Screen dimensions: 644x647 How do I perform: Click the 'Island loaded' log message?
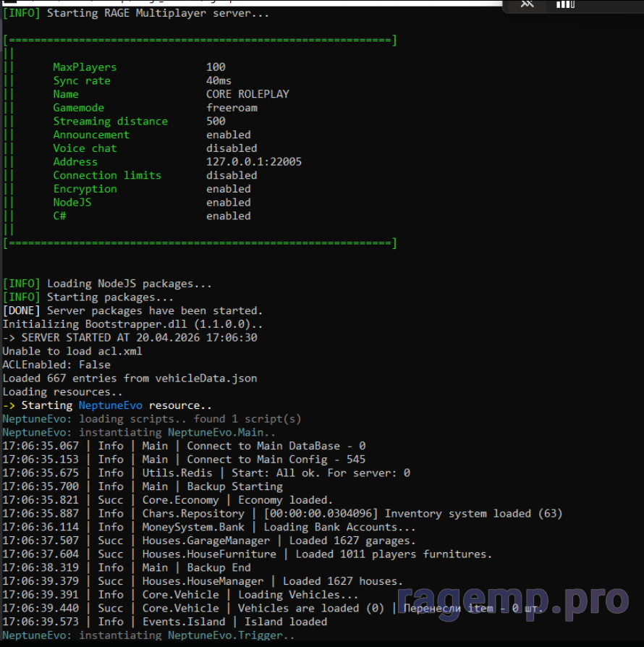click(x=286, y=622)
